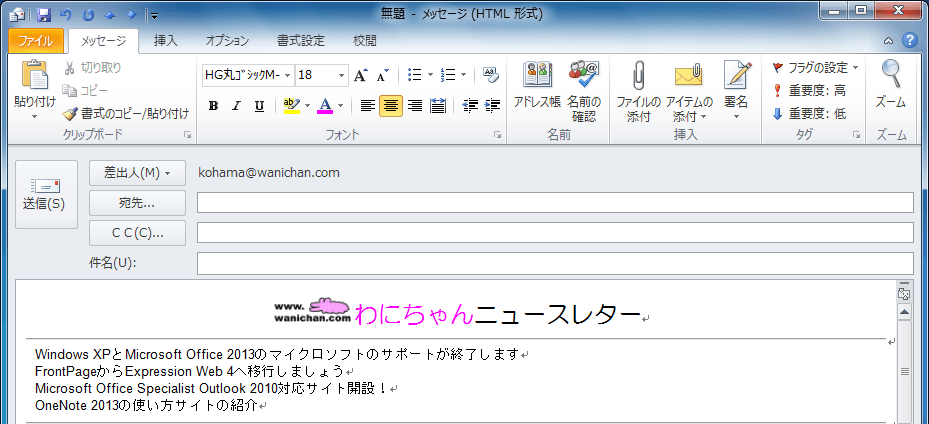
Task: Toggle underline formatting
Action: (259, 106)
